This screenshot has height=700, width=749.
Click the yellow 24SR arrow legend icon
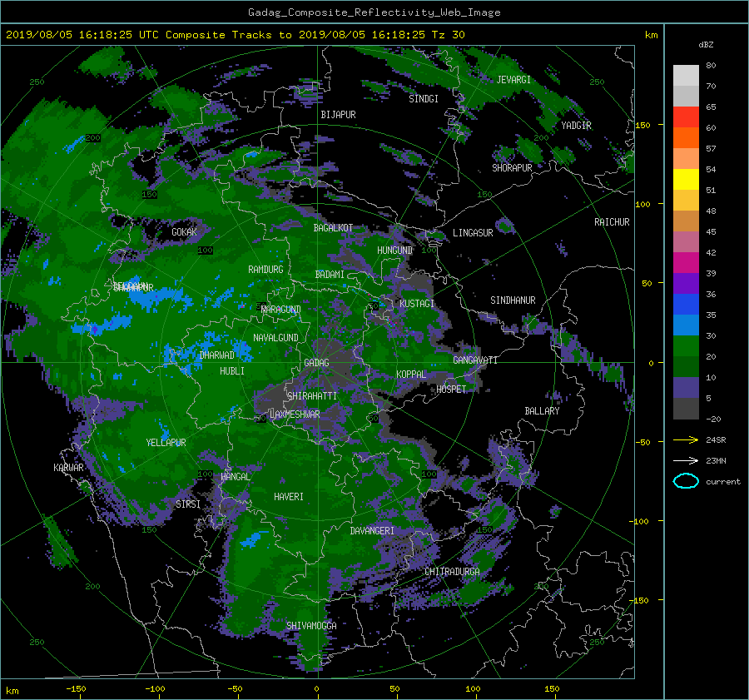(686, 439)
